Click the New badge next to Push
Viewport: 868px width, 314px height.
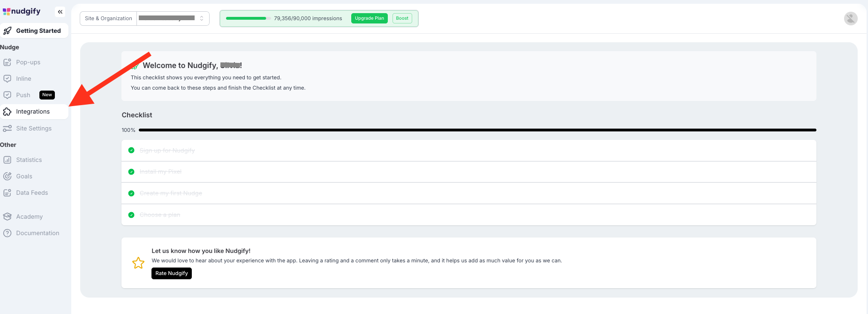(x=47, y=95)
